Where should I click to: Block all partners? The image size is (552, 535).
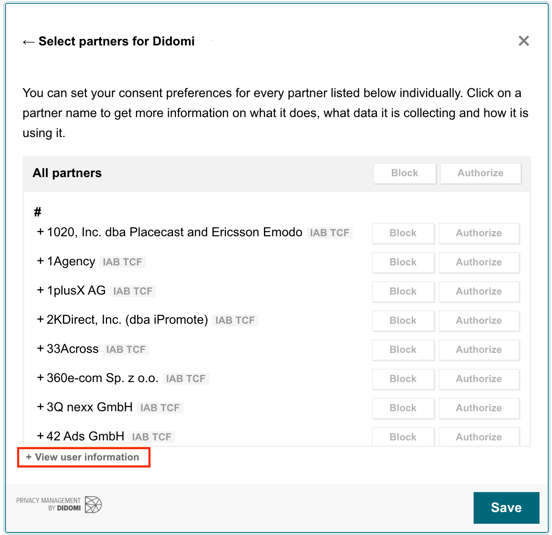tap(405, 173)
